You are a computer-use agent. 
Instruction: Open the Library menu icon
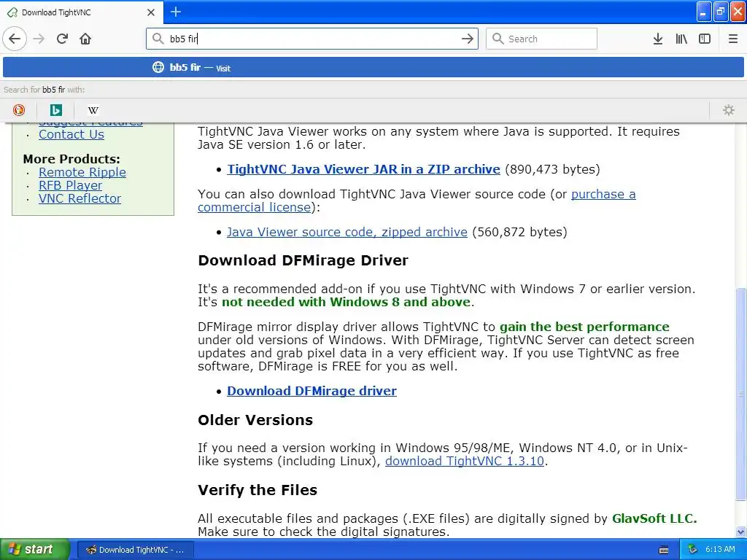(x=681, y=39)
